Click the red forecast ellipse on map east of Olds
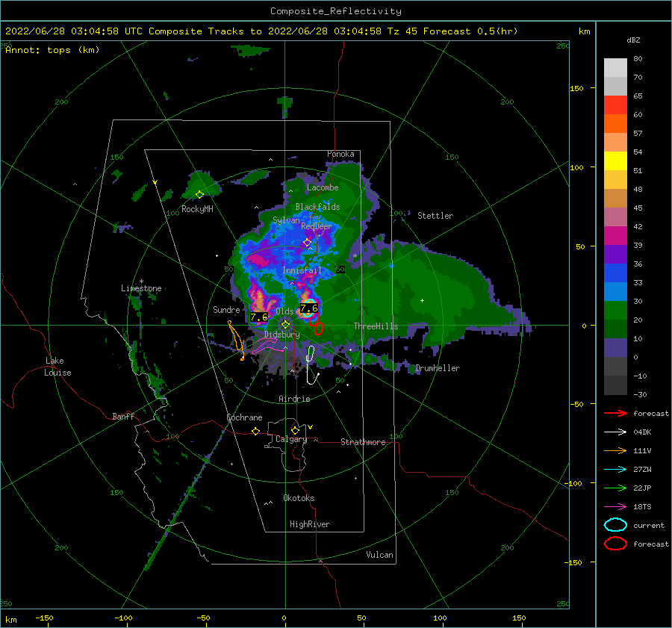 coord(318,329)
